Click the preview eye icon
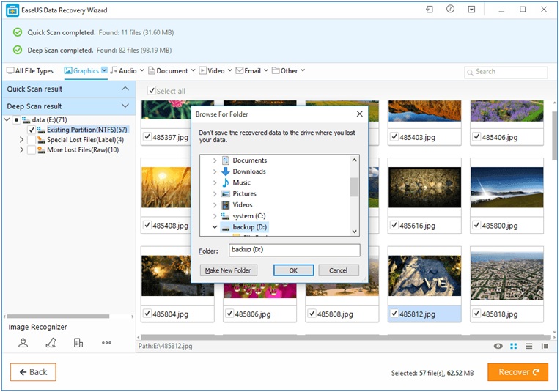 coord(498,346)
